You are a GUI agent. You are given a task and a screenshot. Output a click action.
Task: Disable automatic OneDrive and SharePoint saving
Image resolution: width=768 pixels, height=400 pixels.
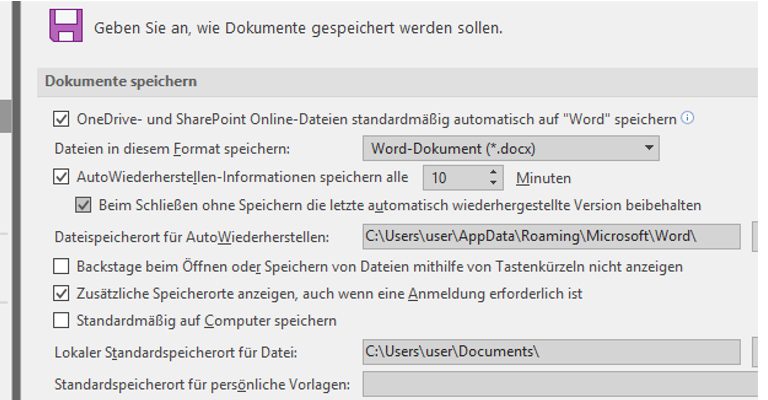tap(61, 119)
